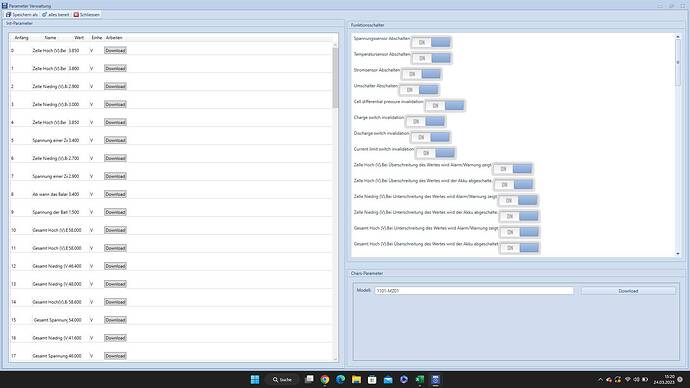Select 'Spannung der Batt' in row 9

coord(50,212)
